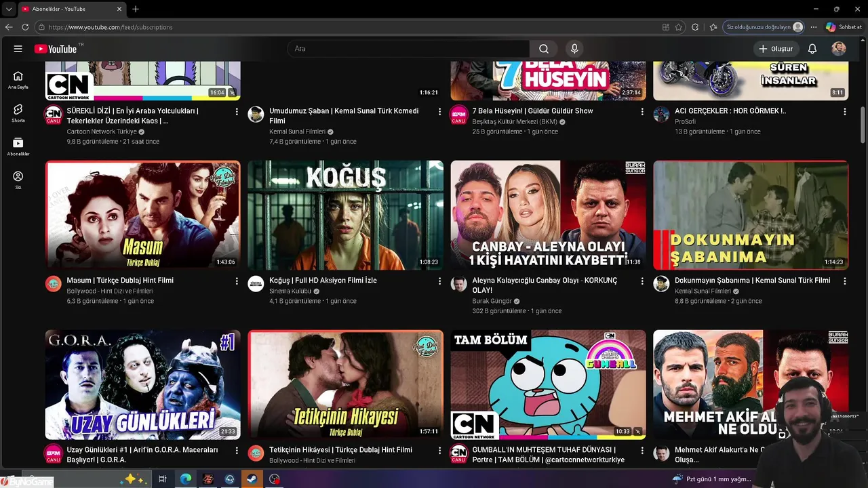The height and width of the screenshot is (488, 868).
Task: Open the YouTube account avatar menu
Action: click(x=839, y=49)
